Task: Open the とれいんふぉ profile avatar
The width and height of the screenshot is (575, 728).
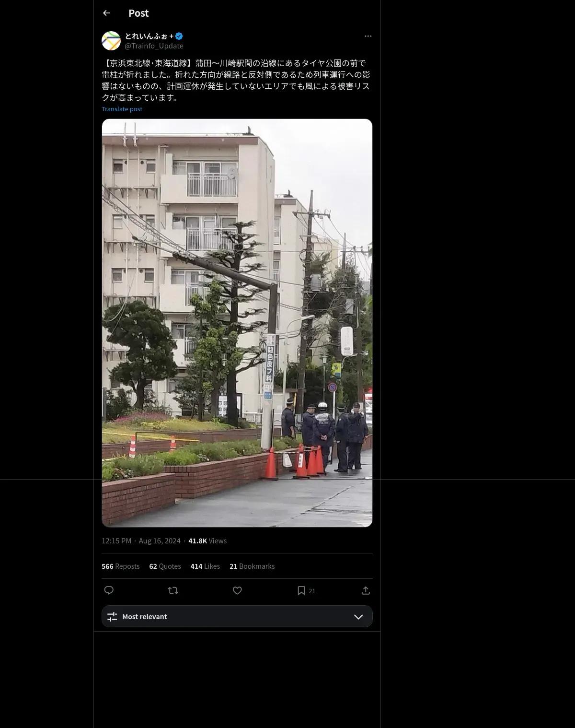Action: click(x=111, y=41)
